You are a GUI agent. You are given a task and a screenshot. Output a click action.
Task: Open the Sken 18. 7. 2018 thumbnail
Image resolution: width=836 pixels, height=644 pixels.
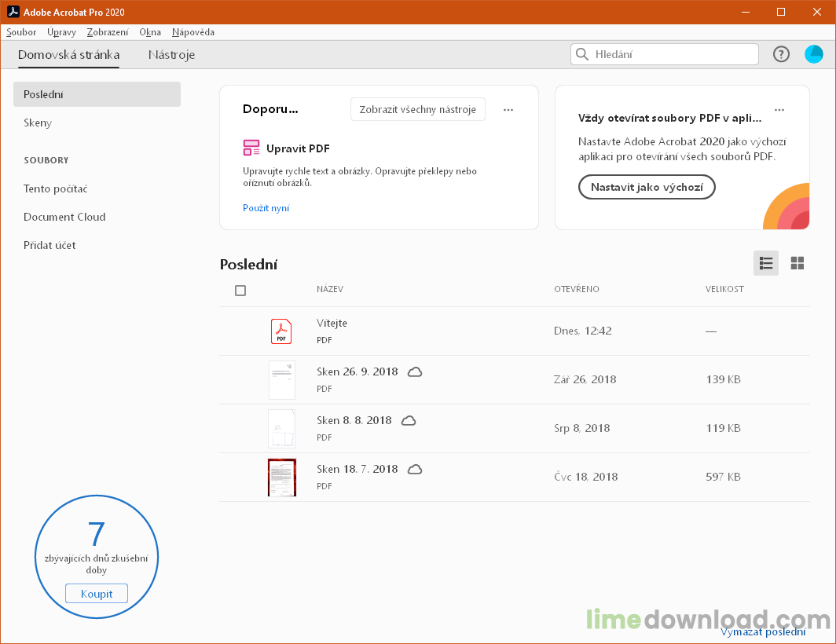281,478
